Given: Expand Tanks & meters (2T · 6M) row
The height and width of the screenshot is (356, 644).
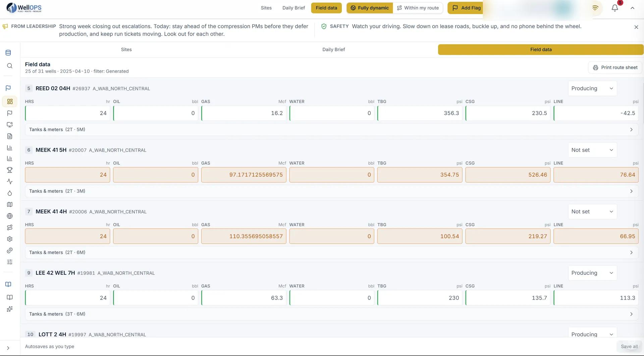Looking at the screenshot, I should pyautogui.click(x=331, y=253).
